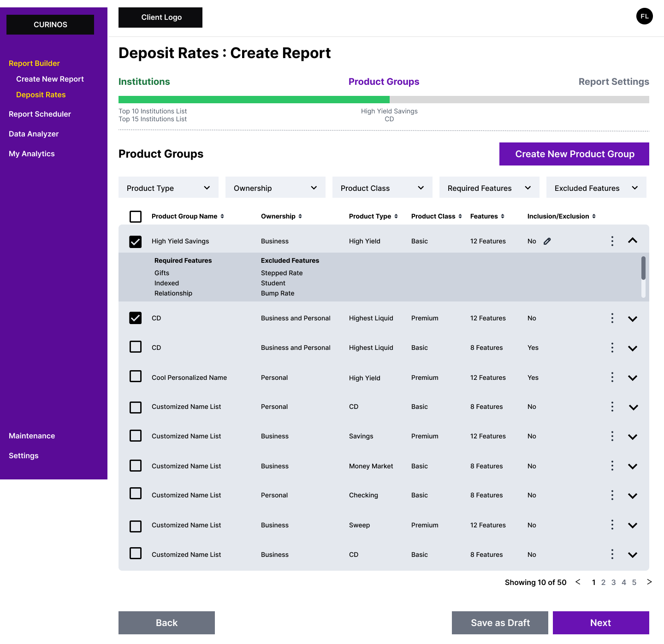Open Report Scheduler in the sidebar
The width and height of the screenshot is (664, 644).
coord(40,114)
